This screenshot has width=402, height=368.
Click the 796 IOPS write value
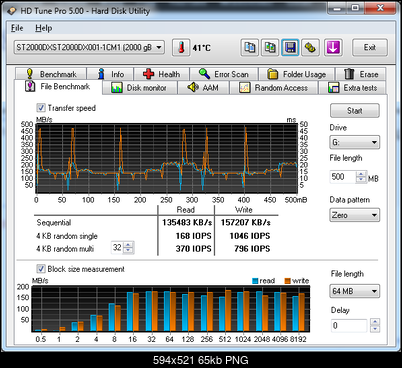[x=252, y=249]
